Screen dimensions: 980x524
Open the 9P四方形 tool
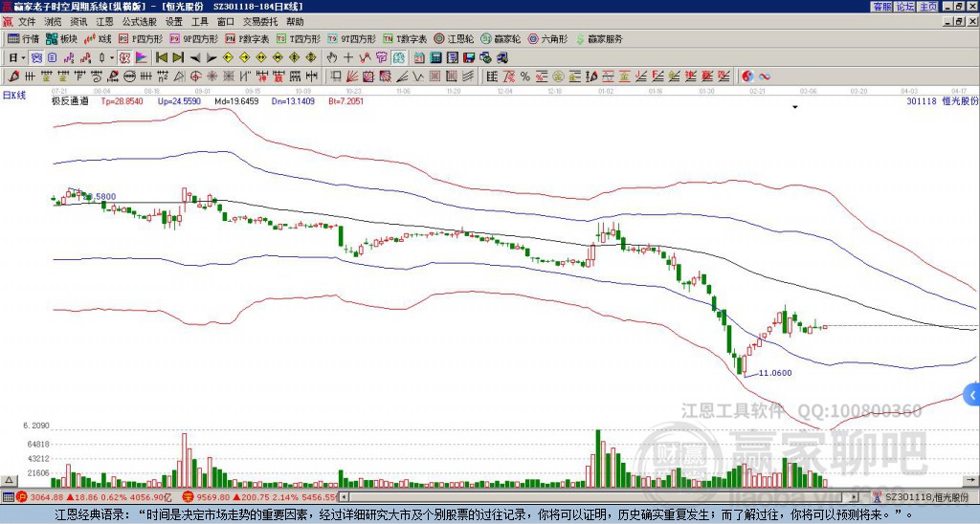click(x=193, y=38)
